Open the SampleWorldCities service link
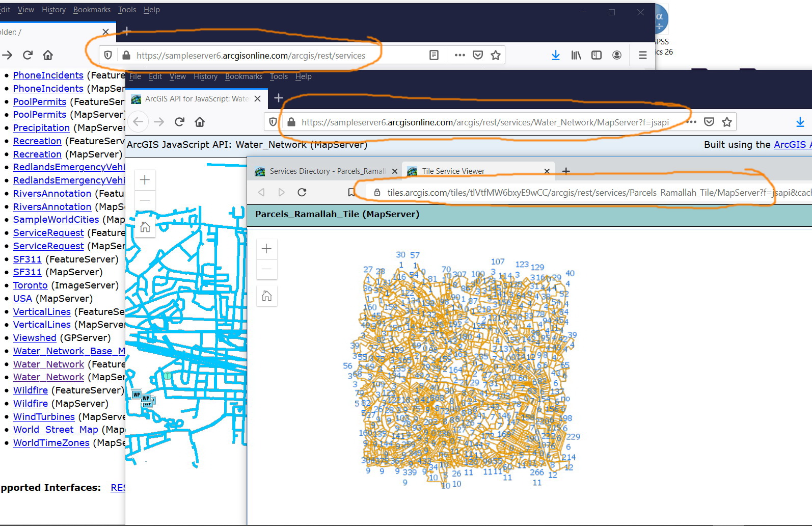This screenshot has width=812, height=526. pyautogui.click(x=56, y=220)
